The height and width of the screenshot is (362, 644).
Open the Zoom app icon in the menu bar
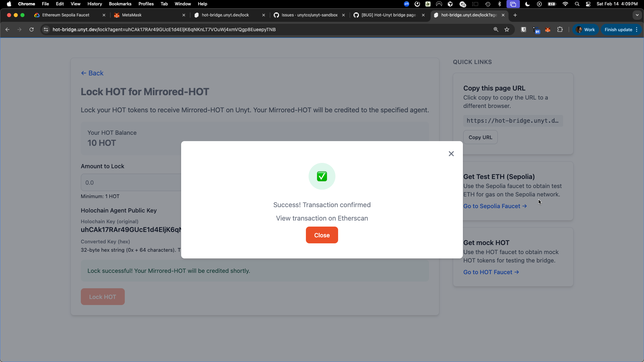click(406, 4)
